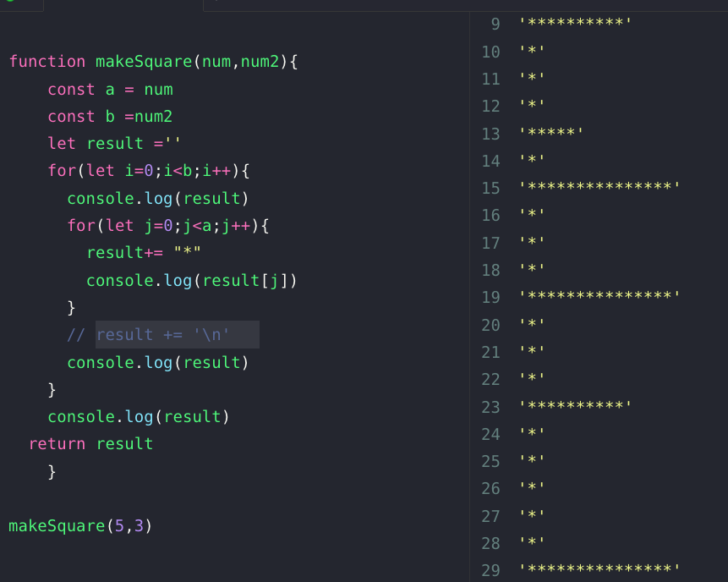Click output line number 14
The image size is (728, 582).
pos(490,162)
